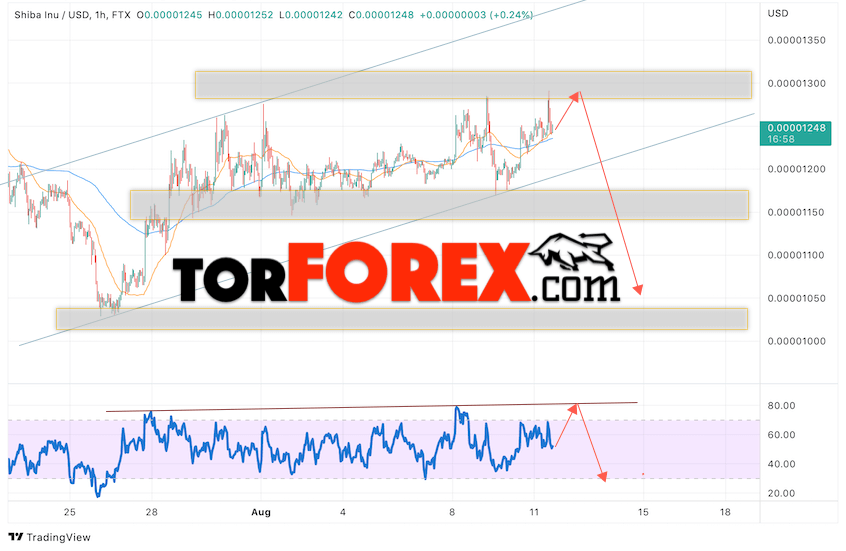The image size is (846, 551).
Task: Click the close price value C0.00001248
Action: 381,15
